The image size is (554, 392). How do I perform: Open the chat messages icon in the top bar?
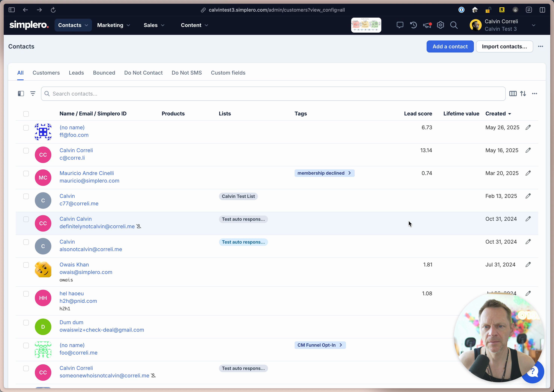(x=400, y=25)
